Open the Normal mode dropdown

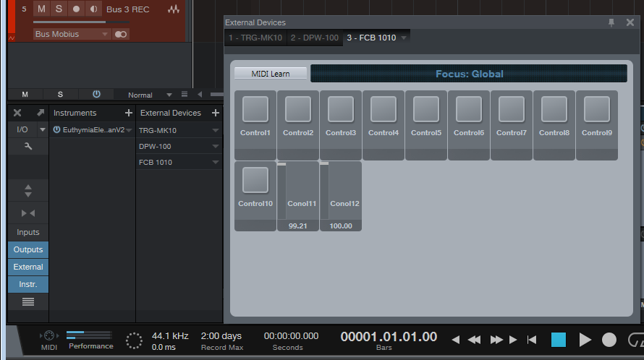pyautogui.click(x=150, y=95)
